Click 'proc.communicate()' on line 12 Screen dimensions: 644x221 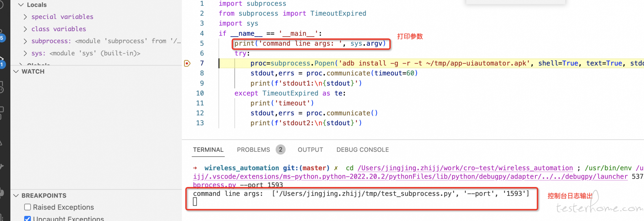coord(342,113)
